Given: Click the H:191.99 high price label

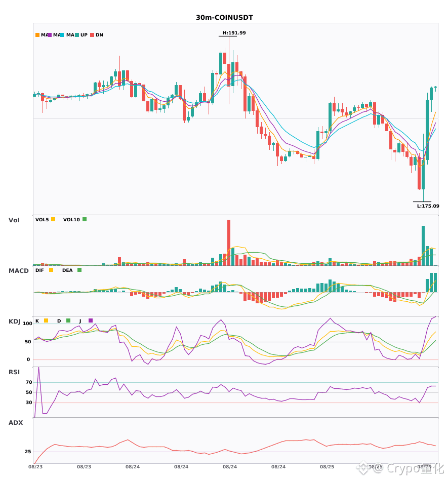Looking at the screenshot, I should [234, 33].
